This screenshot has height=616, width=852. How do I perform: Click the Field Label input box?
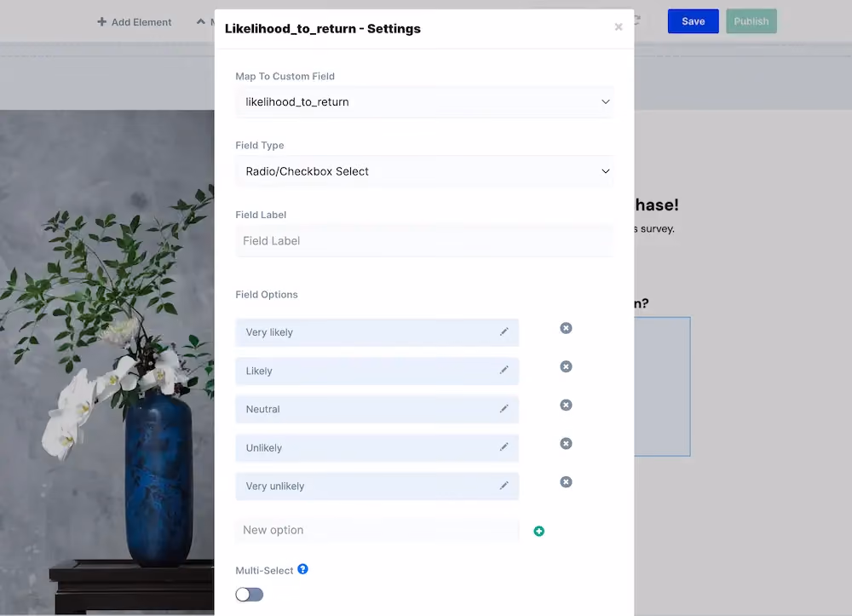coord(425,240)
